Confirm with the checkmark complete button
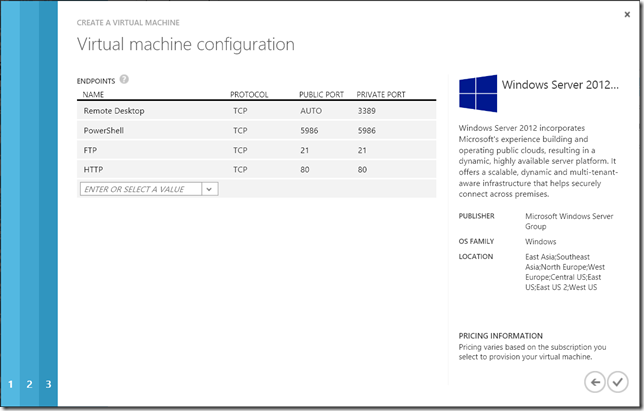Image resolution: width=644 pixels, height=411 pixels. click(618, 382)
